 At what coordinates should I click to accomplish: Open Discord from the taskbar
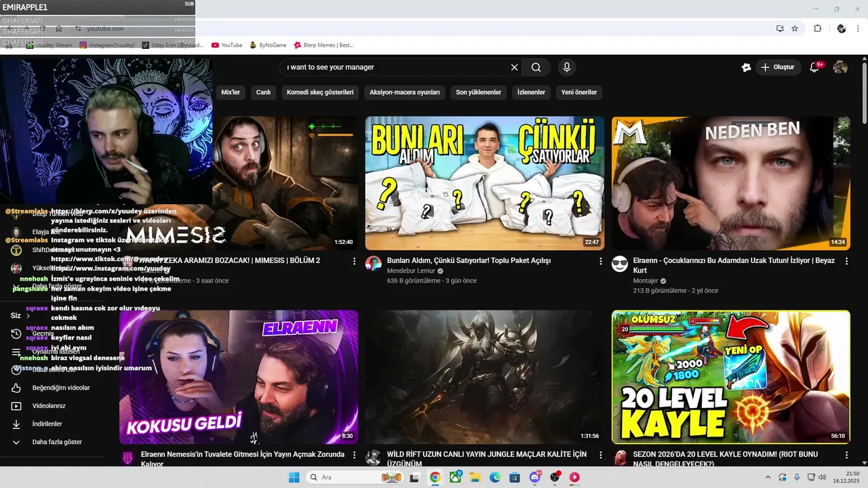(535, 477)
